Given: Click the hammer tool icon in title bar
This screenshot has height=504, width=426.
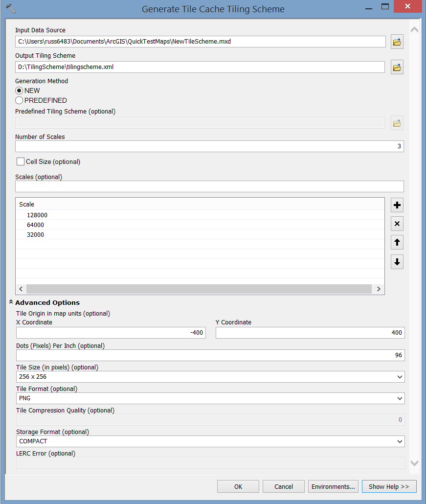Looking at the screenshot, I should coord(10,9).
